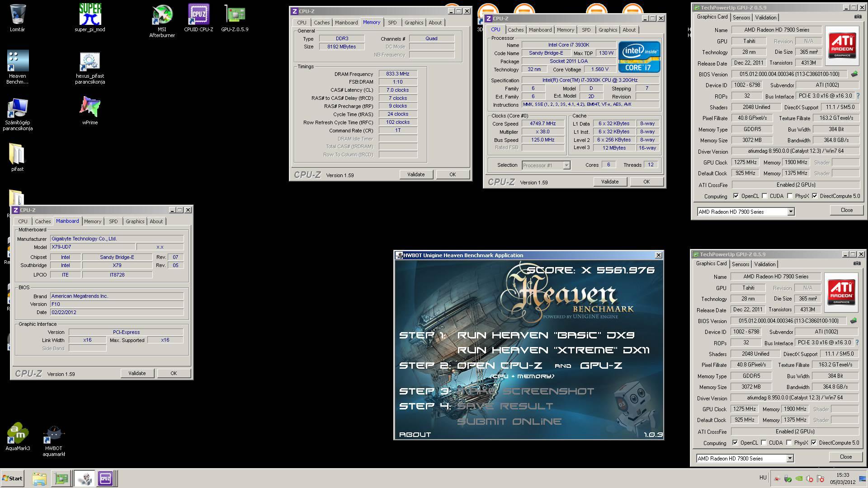
Task: Click About in HWBOT Heaven window
Action: click(415, 435)
